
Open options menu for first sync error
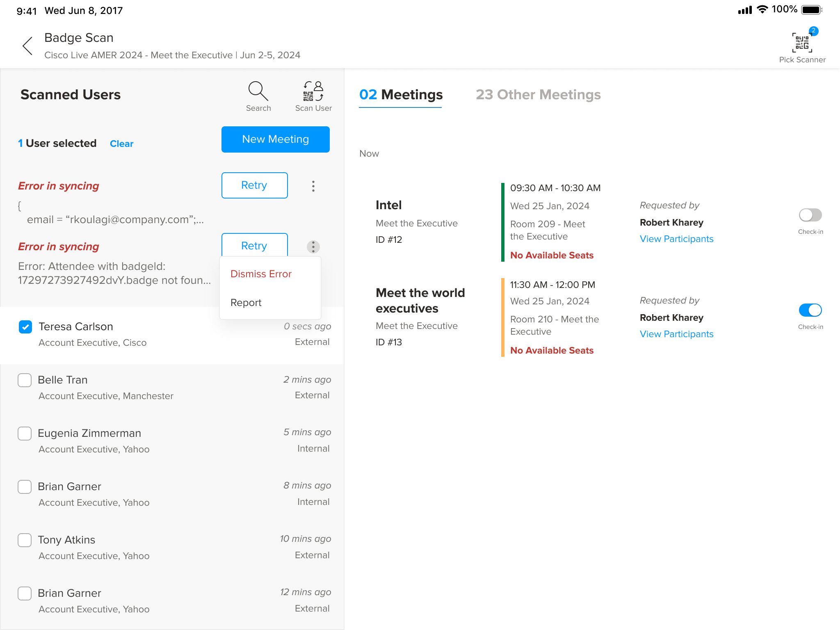pos(313,186)
